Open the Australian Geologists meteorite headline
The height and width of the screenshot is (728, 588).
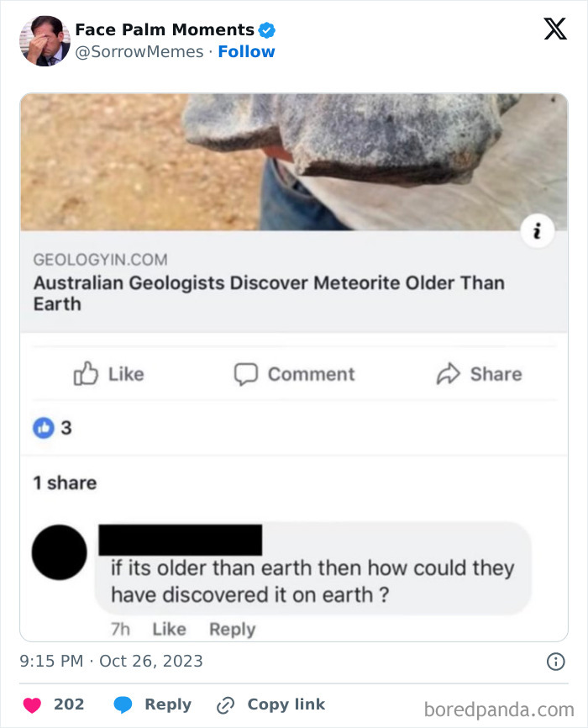pyautogui.click(x=269, y=293)
